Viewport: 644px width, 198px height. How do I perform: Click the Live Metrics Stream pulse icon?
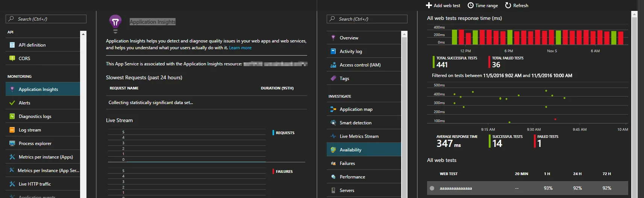coord(333,136)
